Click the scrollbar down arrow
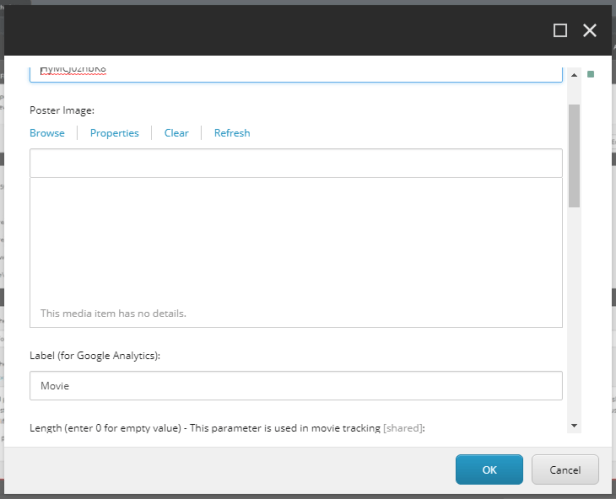The width and height of the screenshot is (616, 499). pyautogui.click(x=574, y=425)
